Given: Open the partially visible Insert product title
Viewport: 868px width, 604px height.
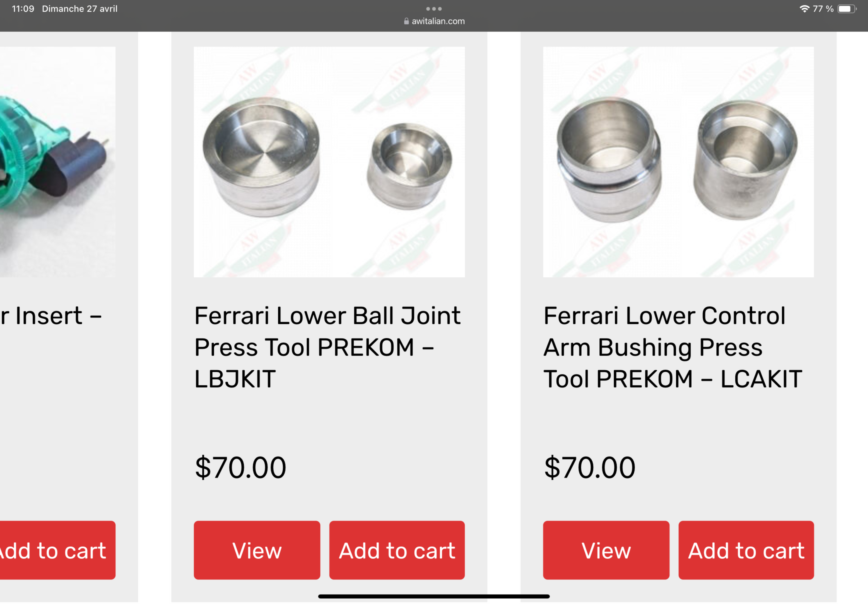Looking at the screenshot, I should tap(51, 316).
